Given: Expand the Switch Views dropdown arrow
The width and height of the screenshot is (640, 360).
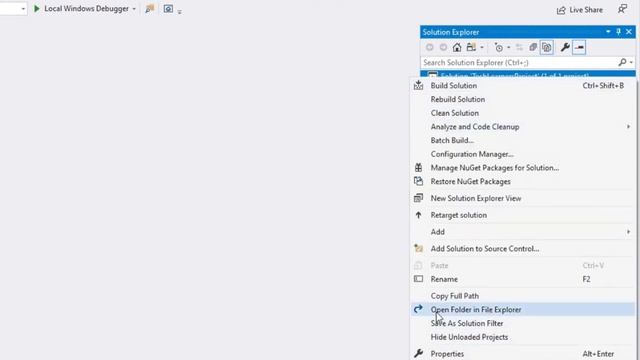Looking at the screenshot, I should 482,48.
